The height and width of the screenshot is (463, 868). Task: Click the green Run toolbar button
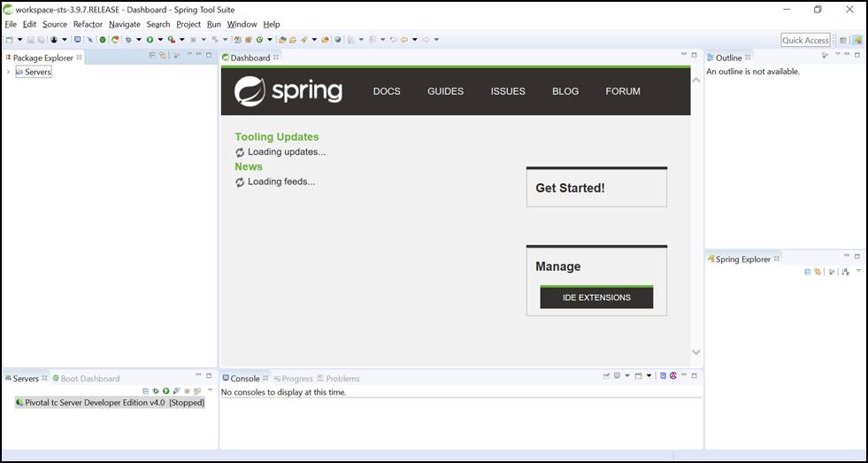tap(150, 40)
